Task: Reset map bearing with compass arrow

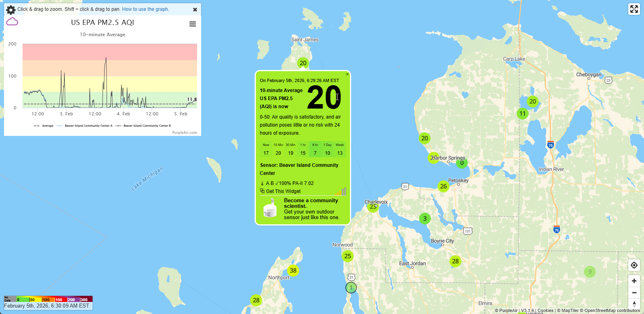Action: pos(634,304)
